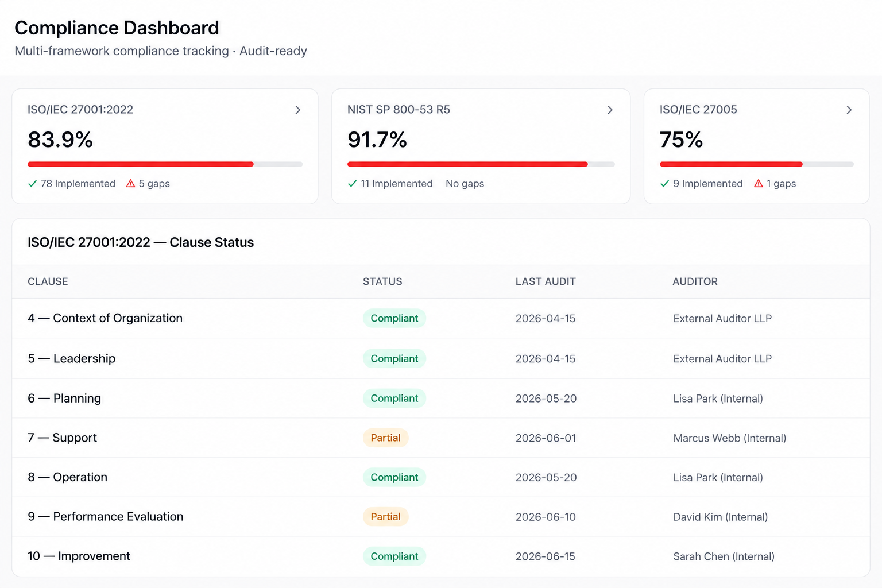Click the 83.9% score value
The height and width of the screenshot is (588, 882).
60,140
